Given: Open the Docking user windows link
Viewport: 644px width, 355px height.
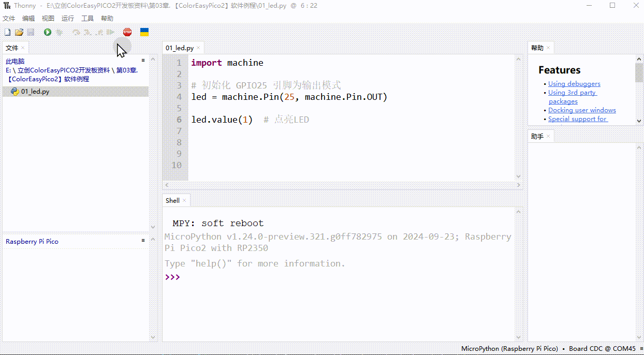Looking at the screenshot, I should (582, 110).
